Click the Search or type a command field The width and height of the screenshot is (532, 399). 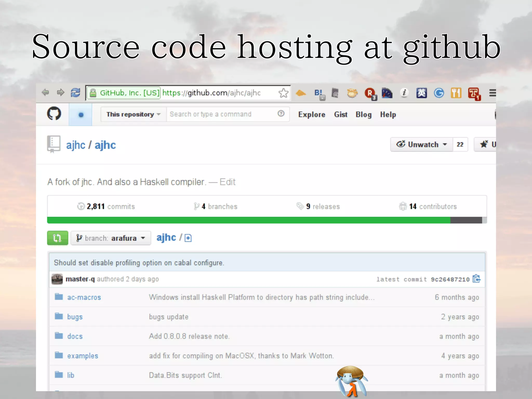[x=228, y=114]
